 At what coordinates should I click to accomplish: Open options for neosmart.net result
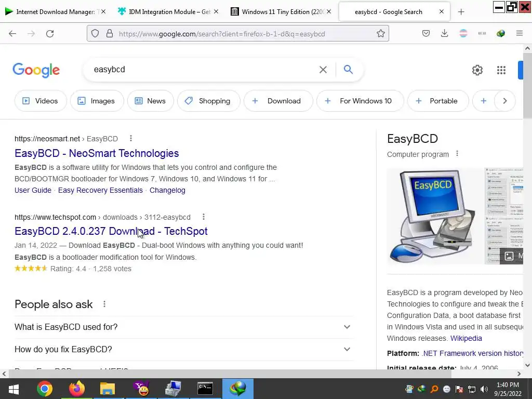point(131,138)
